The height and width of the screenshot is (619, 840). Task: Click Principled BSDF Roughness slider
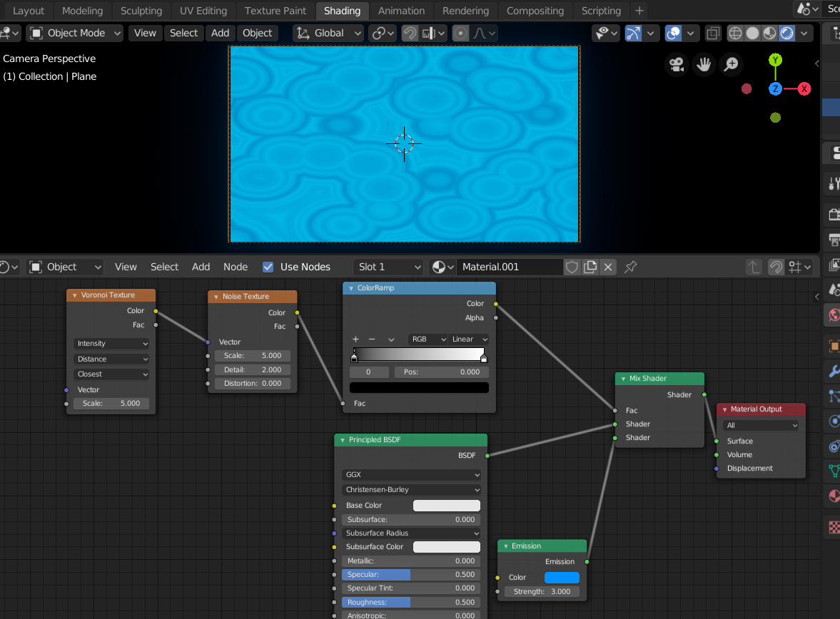(411, 603)
